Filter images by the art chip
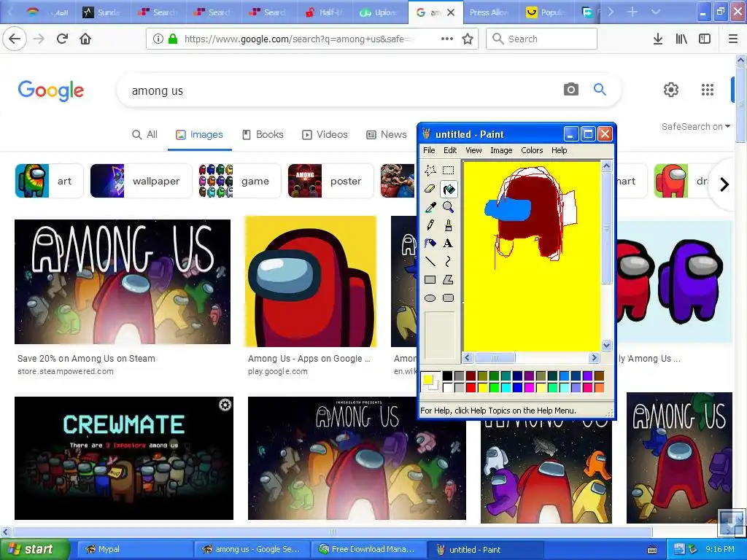The image size is (747, 560). [49, 181]
